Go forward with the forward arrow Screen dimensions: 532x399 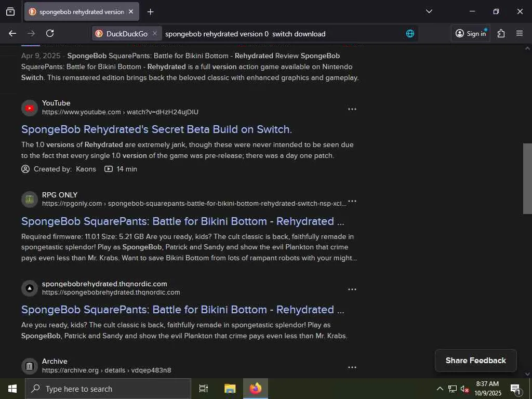(31, 33)
